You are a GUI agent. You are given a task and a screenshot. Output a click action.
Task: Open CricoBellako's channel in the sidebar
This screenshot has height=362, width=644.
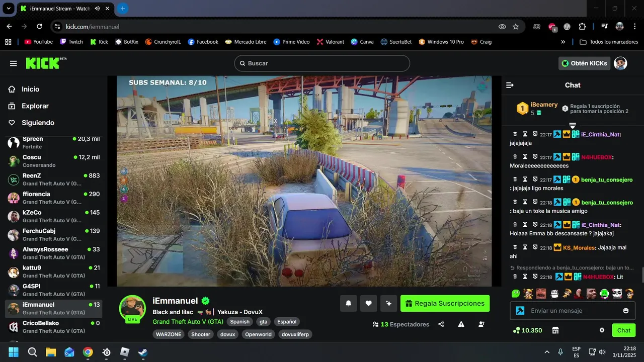coord(54,327)
